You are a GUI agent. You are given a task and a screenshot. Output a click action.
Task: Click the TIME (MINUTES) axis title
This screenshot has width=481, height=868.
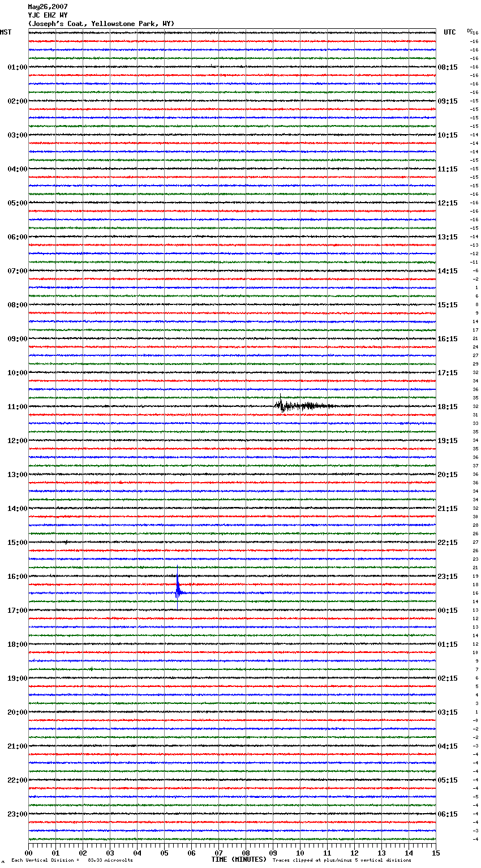(x=239, y=860)
